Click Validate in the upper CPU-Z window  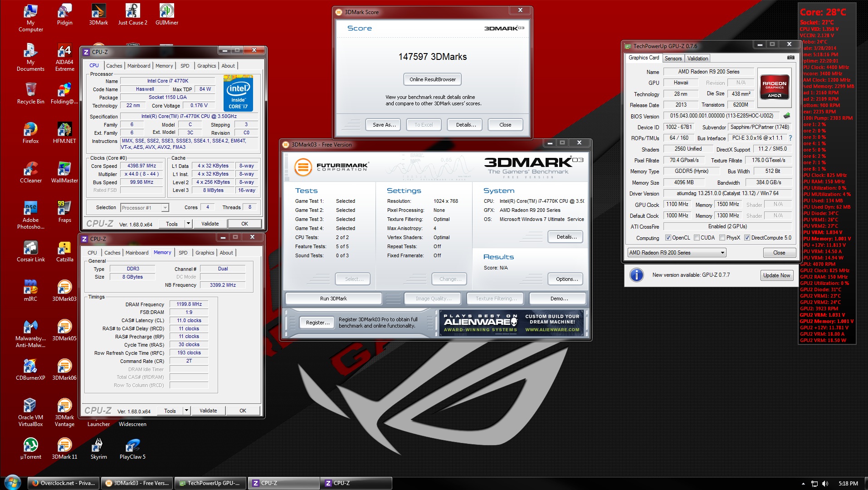(x=210, y=224)
